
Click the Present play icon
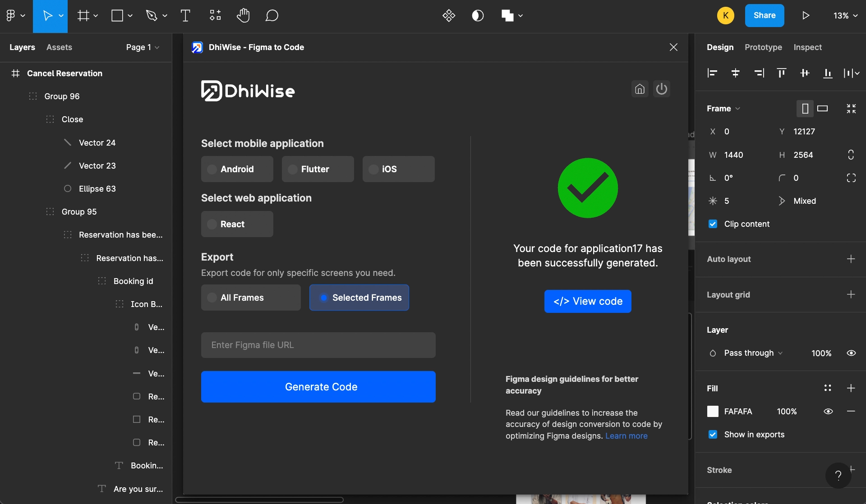tap(806, 16)
